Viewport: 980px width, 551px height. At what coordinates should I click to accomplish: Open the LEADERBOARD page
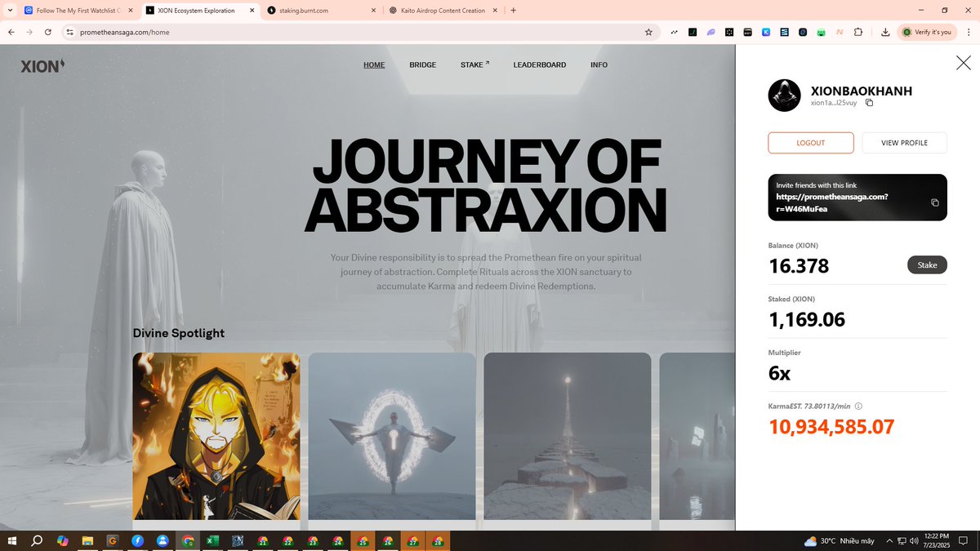coord(540,65)
